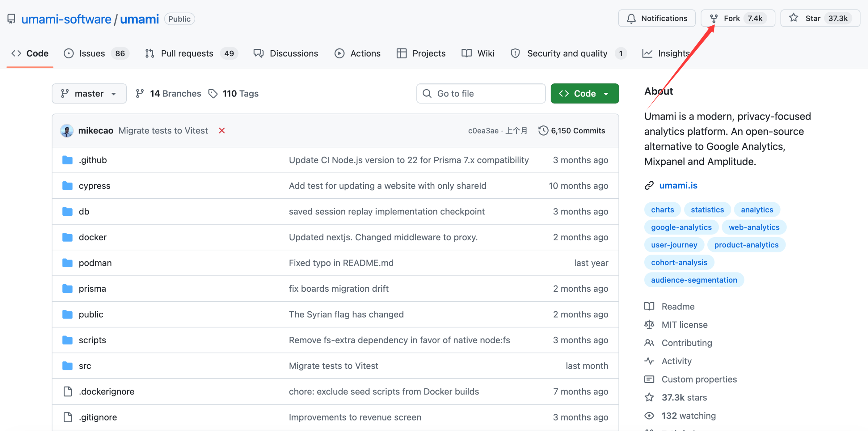
Task: Click the link icon beside umami.is
Action: click(649, 186)
